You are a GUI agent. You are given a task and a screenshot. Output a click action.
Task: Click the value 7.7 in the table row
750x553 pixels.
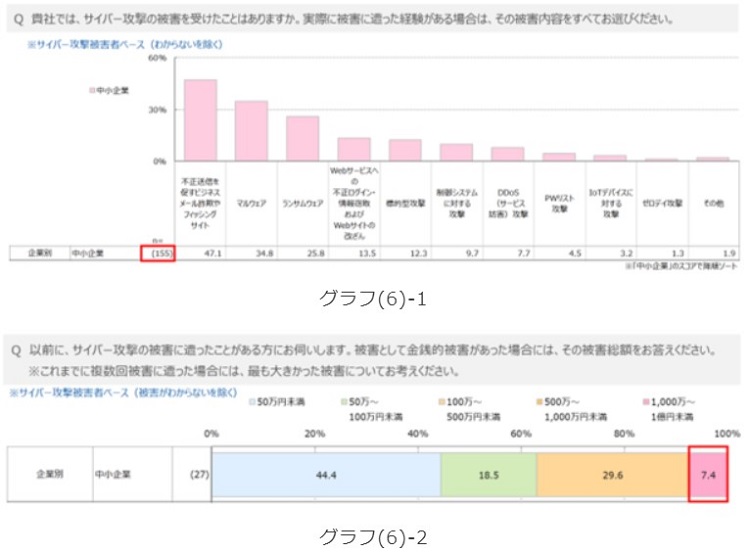click(x=524, y=253)
